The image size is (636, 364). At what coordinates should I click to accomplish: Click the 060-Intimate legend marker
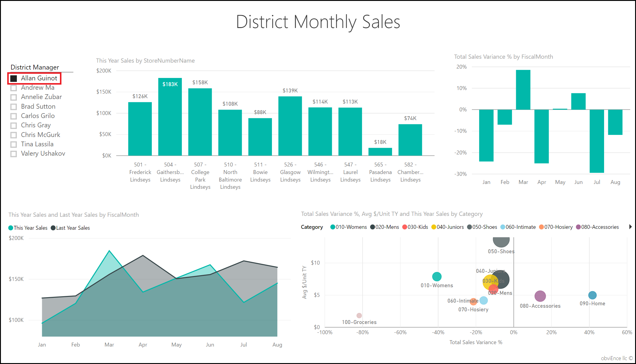tap(503, 227)
